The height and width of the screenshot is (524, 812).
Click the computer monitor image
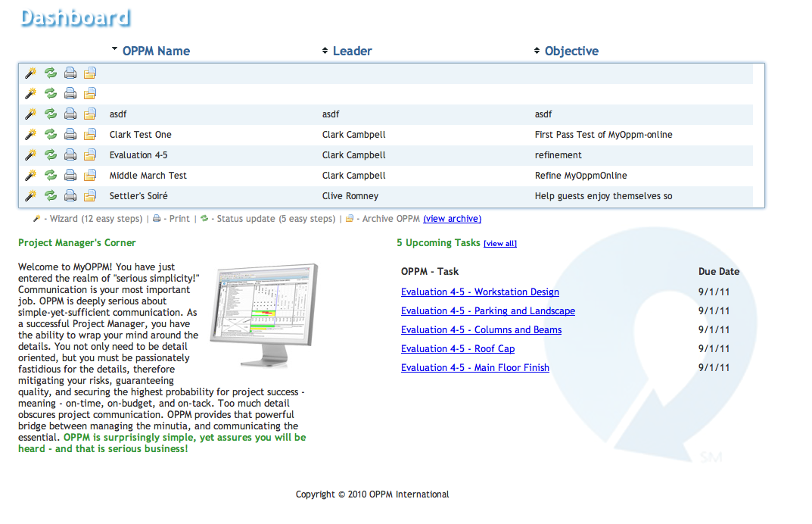(x=264, y=315)
